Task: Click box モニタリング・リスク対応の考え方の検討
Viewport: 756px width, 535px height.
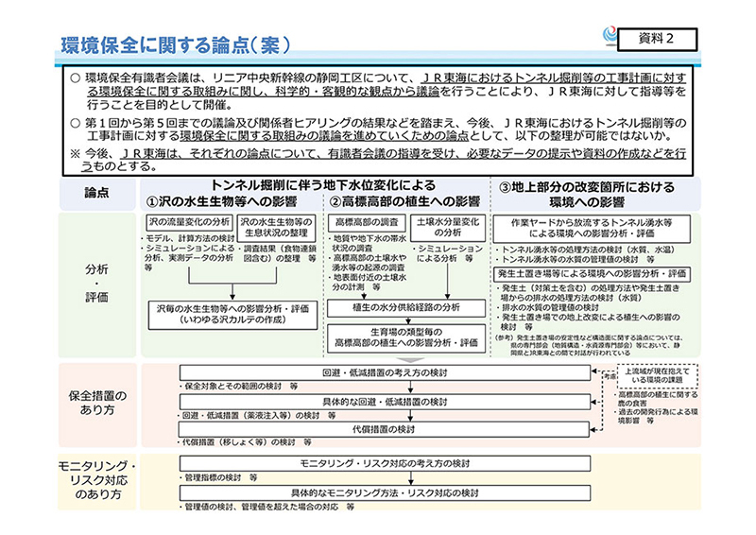Action: [x=385, y=463]
